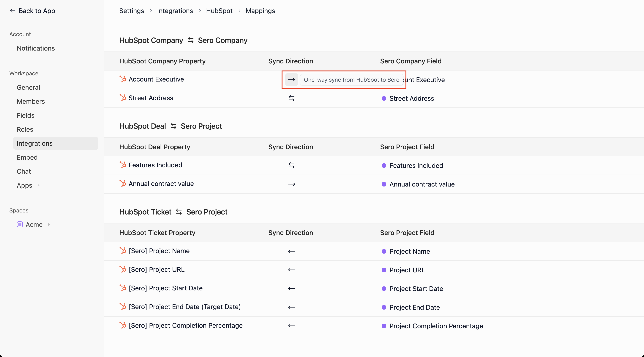Expand the Acme space arrow

click(49, 224)
